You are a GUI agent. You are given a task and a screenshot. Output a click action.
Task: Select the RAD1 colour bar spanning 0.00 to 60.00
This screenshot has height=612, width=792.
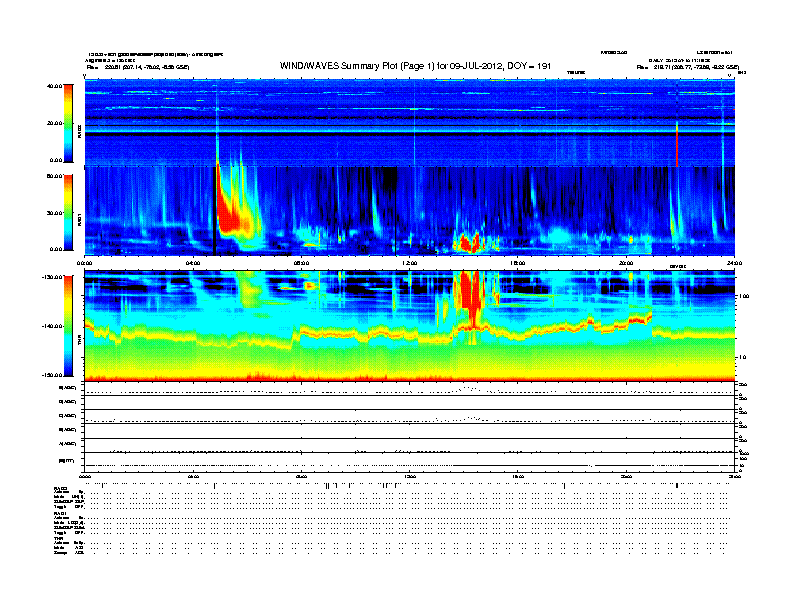[x=68, y=213]
